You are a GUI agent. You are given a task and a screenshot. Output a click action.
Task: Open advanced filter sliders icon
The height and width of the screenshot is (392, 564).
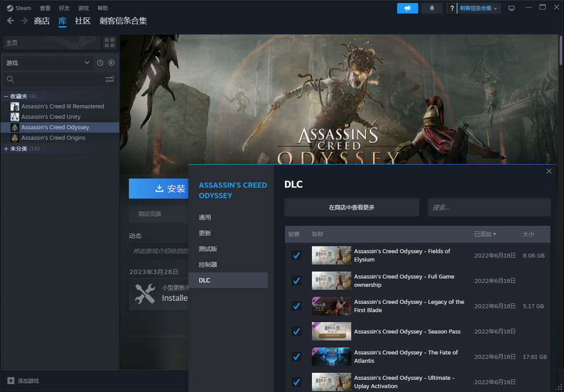tap(110, 79)
